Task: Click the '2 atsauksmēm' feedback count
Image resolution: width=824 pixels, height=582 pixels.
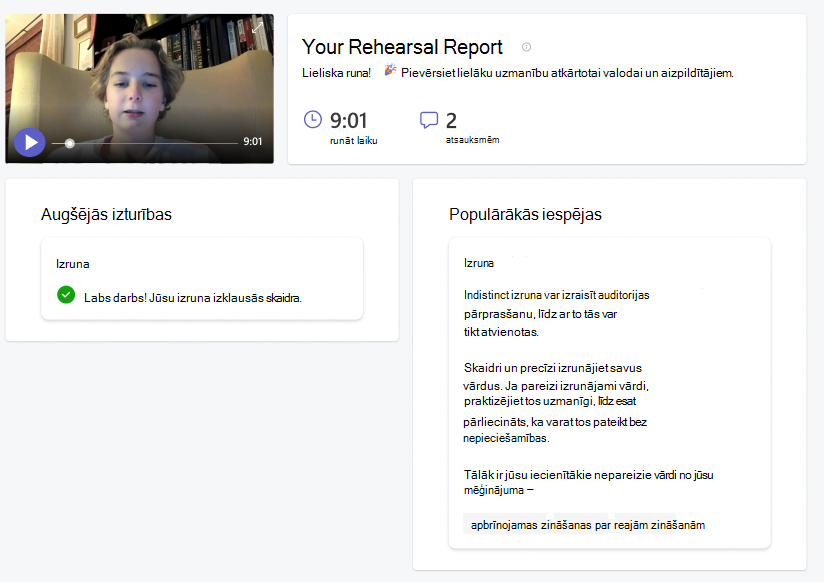Action: click(472, 127)
